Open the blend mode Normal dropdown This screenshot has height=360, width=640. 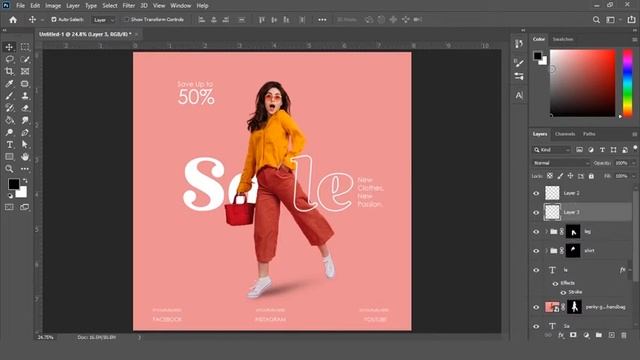(561, 163)
